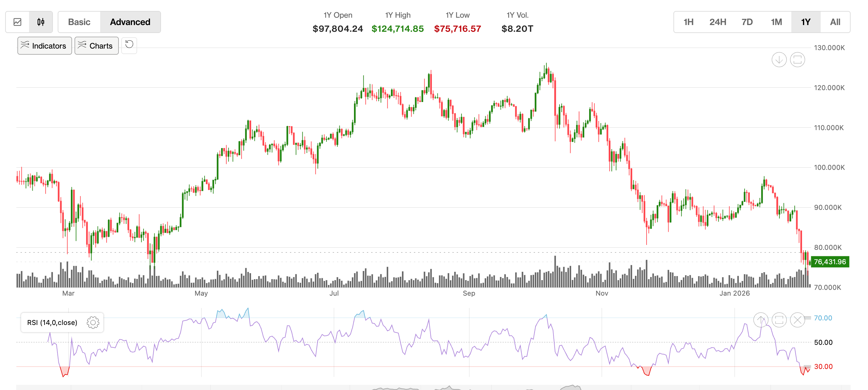The width and height of the screenshot is (868, 390).
Task: Toggle fullscreen on the main price chart
Action: 797,59
